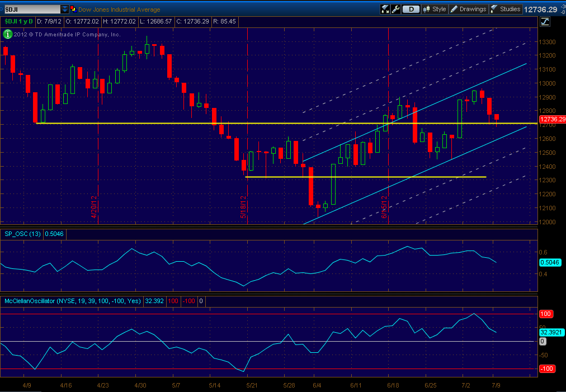Open the Studies menu
Viewport: 566px width, 392px height.
(x=506, y=10)
